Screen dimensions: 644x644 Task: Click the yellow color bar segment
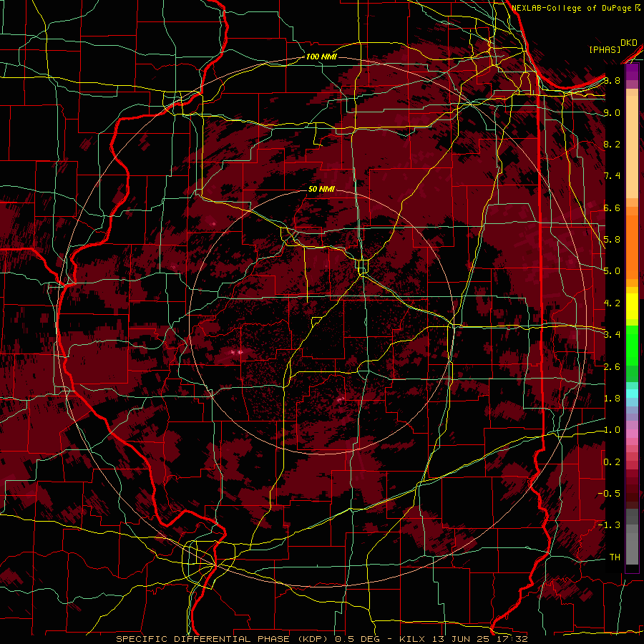pyautogui.click(x=632, y=306)
